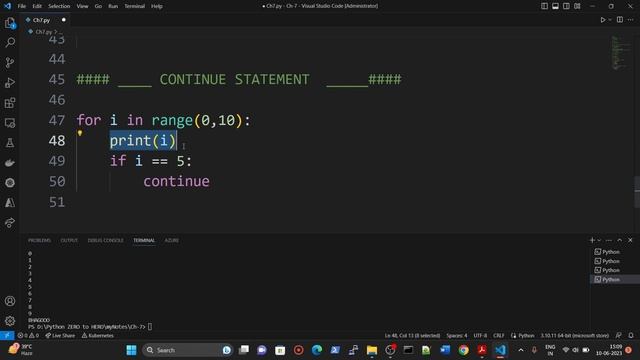Open terminal panel More Actions ellipsis
The width and height of the screenshot is (640, 360).
[x=609, y=240]
